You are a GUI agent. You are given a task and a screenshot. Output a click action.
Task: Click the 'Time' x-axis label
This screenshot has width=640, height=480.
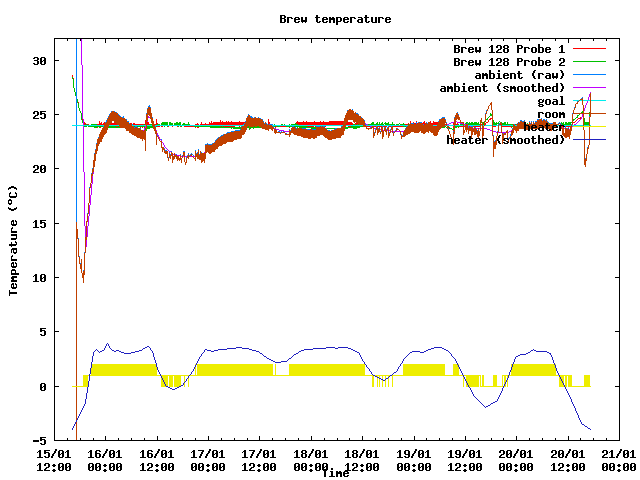point(336,473)
